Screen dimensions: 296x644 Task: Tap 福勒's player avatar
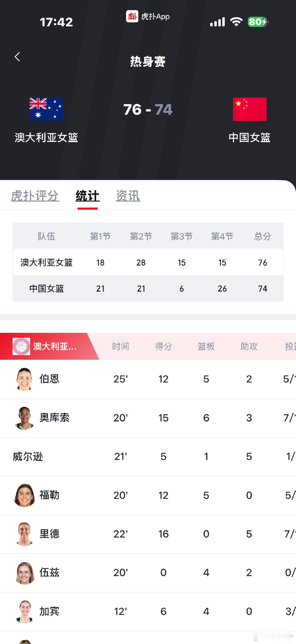point(24,495)
